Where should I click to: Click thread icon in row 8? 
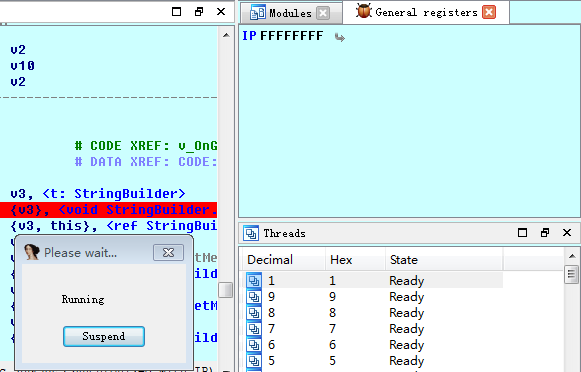254,313
